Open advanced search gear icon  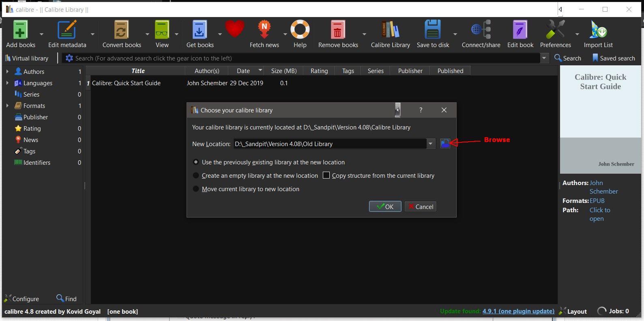click(69, 58)
